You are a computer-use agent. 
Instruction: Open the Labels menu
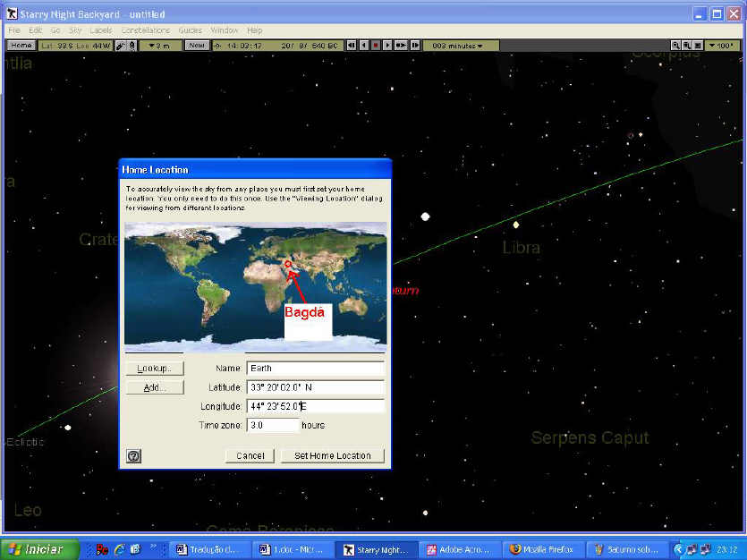pos(101,30)
